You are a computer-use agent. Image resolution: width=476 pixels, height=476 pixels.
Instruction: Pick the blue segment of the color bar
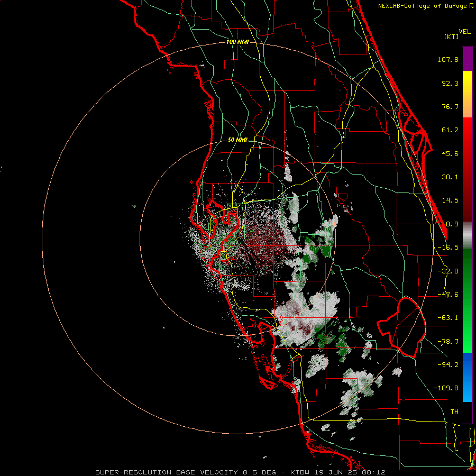pos(467,364)
